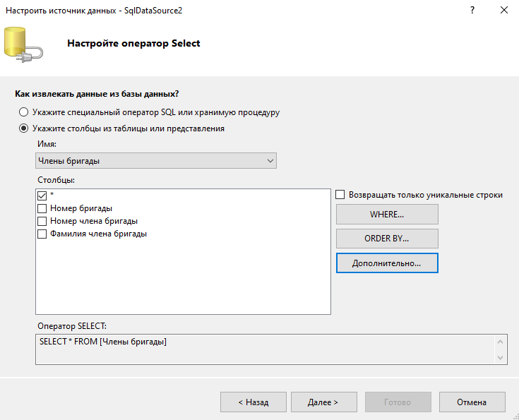This screenshot has width=519, height=420.
Task: Click the 'Дополнительно...' button
Action: point(387,263)
